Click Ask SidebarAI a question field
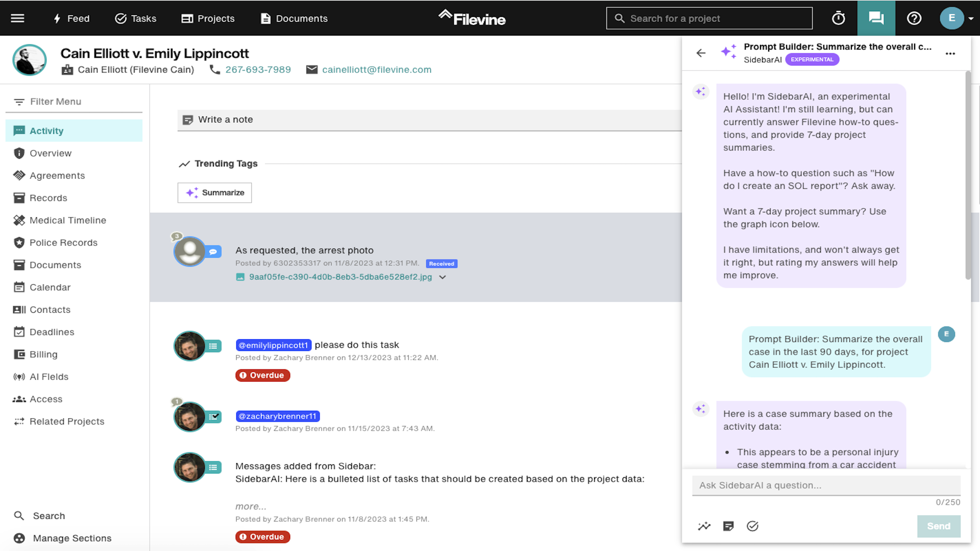The image size is (980, 551). pos(826,485)
